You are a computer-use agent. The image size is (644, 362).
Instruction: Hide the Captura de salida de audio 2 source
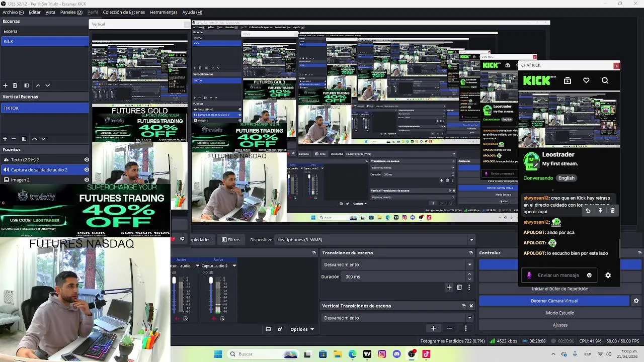[87, 169]
